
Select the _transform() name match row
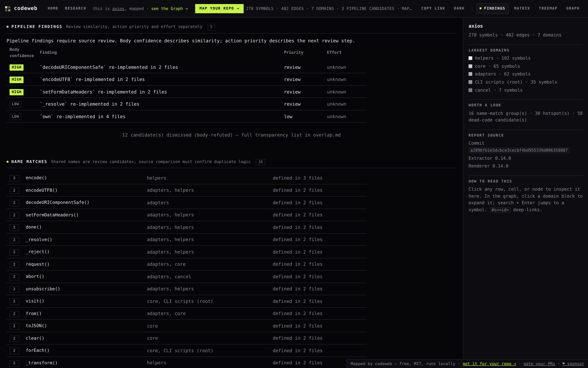[187, 363]
